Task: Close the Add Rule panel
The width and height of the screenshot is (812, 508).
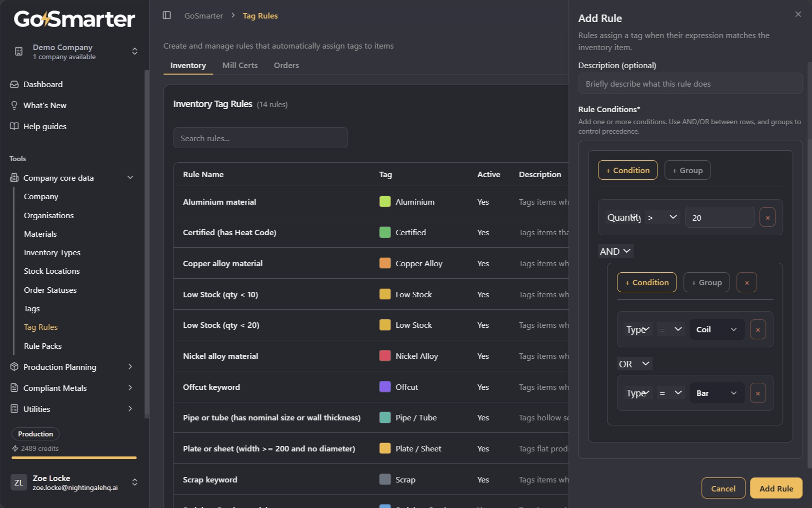Action: coord(798,15)
